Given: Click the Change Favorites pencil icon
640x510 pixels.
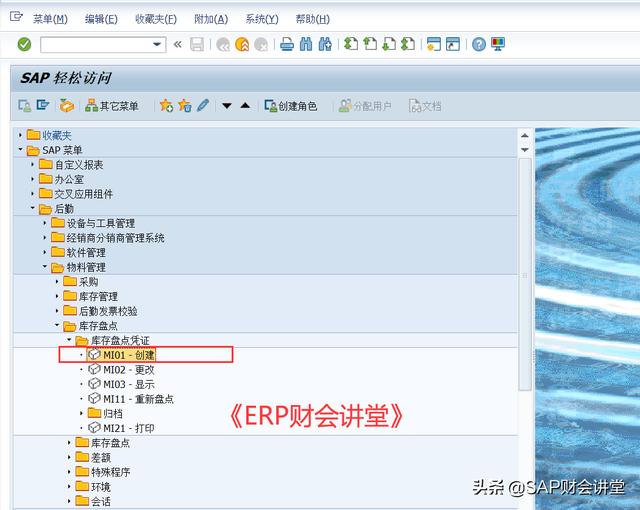Looking at the screenshot, I should pyautogui.click(x=203, y=106).
